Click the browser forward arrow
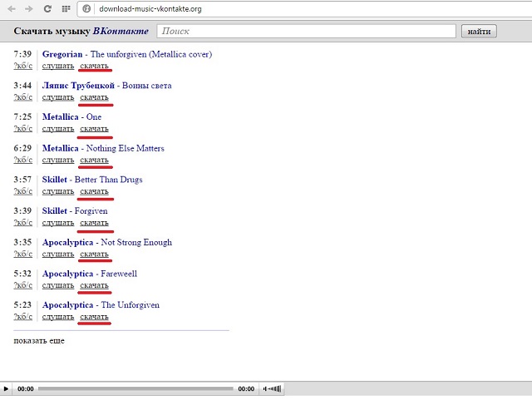The image size is (532, 415). (x=29, y=9)
